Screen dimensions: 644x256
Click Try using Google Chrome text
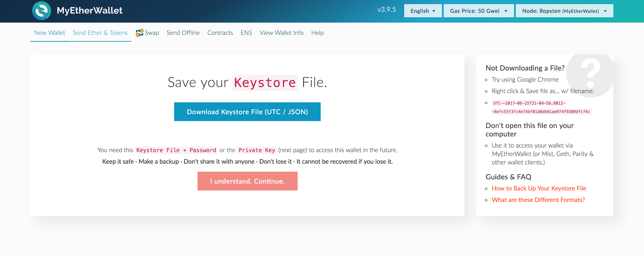click(x=525, y=80)
